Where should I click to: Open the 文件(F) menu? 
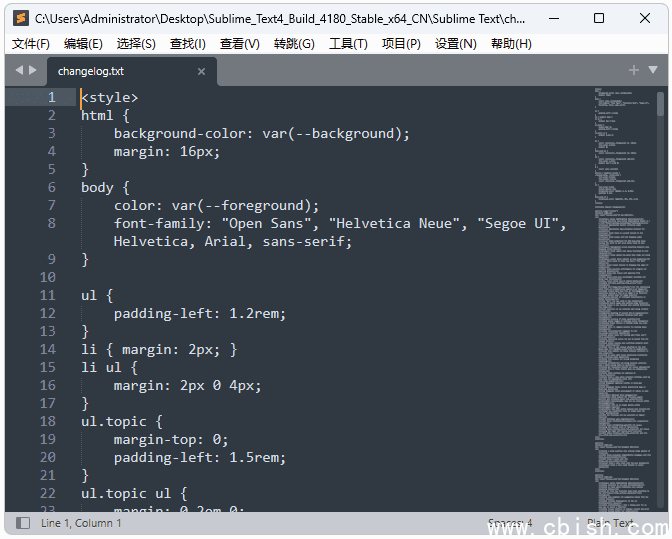click(x=30, y=44)
